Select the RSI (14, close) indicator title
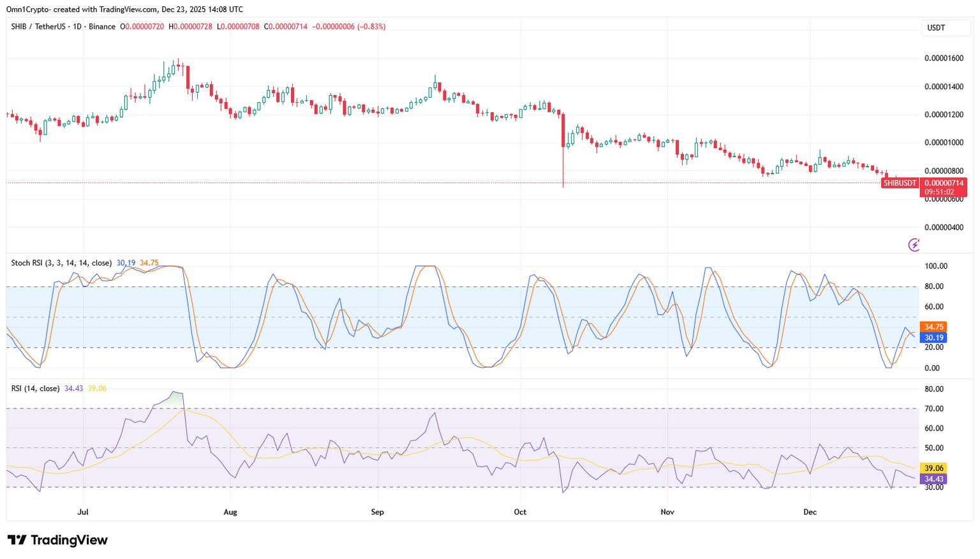The height and width of the screenshot is (559, 980). (36, 387)
